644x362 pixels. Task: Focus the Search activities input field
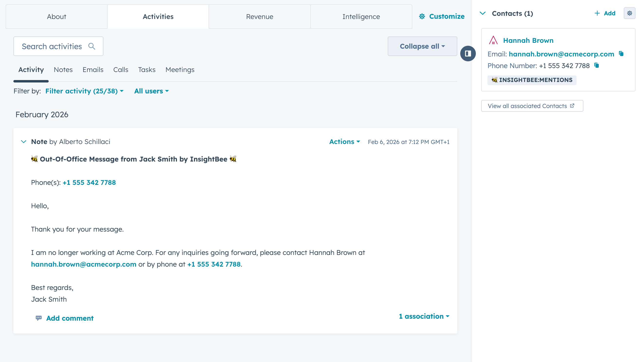point(52,46)
